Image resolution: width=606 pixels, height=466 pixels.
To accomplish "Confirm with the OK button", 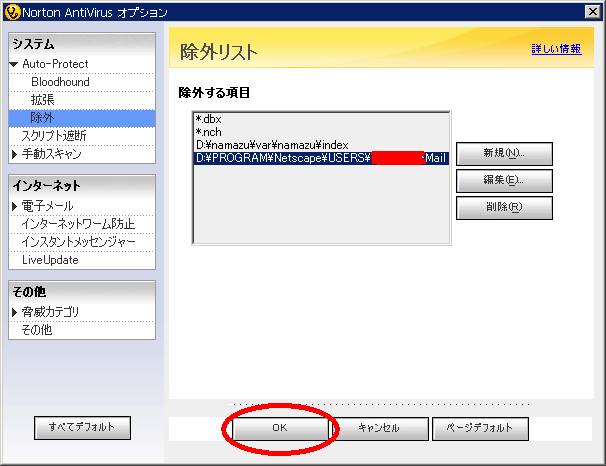I will [x=280, y=428].
